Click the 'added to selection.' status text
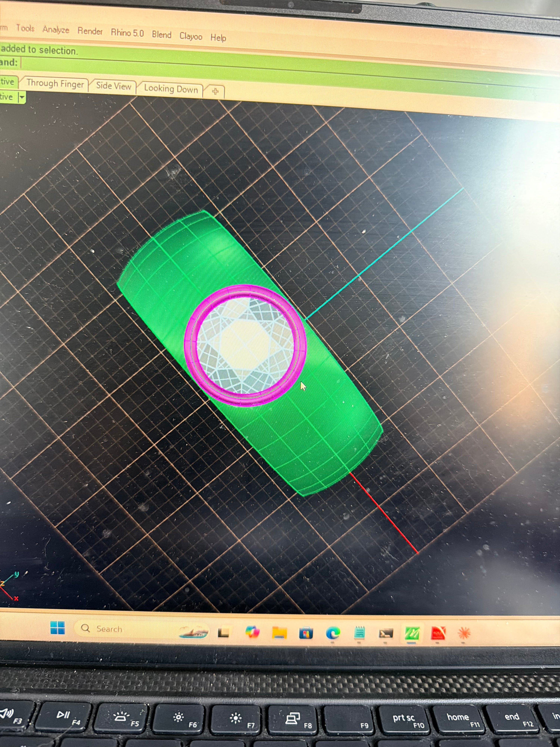This screenshot has width=560, height=747. tap(40, 50)
